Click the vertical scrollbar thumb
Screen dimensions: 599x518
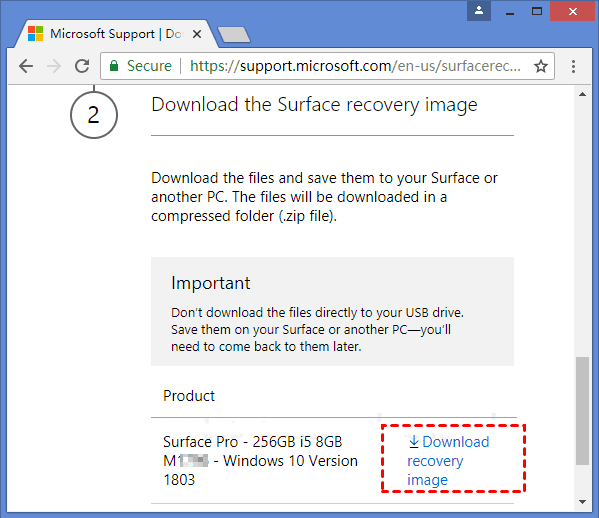582,411
